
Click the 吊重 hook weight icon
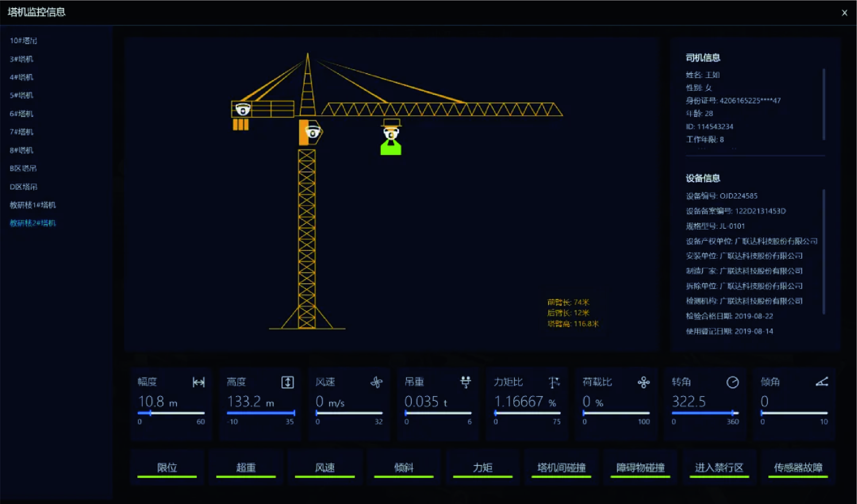pyautogui.click(x=466, y=382)
